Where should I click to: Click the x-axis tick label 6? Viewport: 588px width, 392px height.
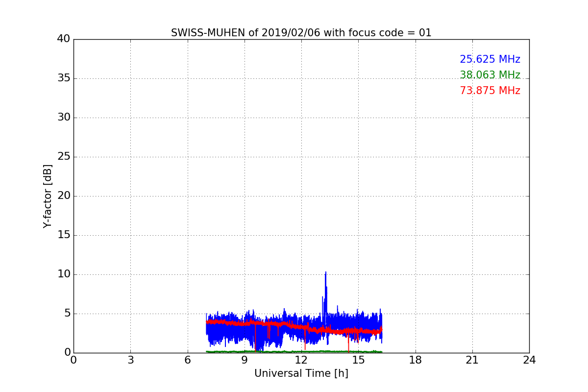[188, 360]
